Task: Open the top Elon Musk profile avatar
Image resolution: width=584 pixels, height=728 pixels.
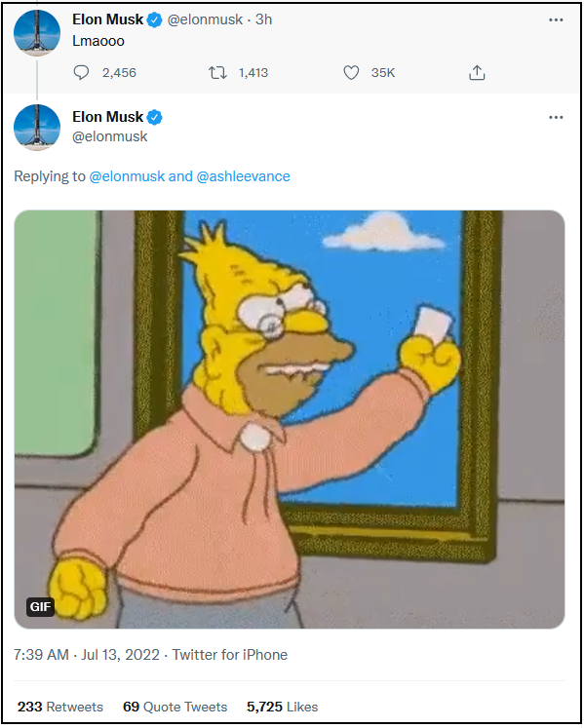Action: (x=37, y=33)
